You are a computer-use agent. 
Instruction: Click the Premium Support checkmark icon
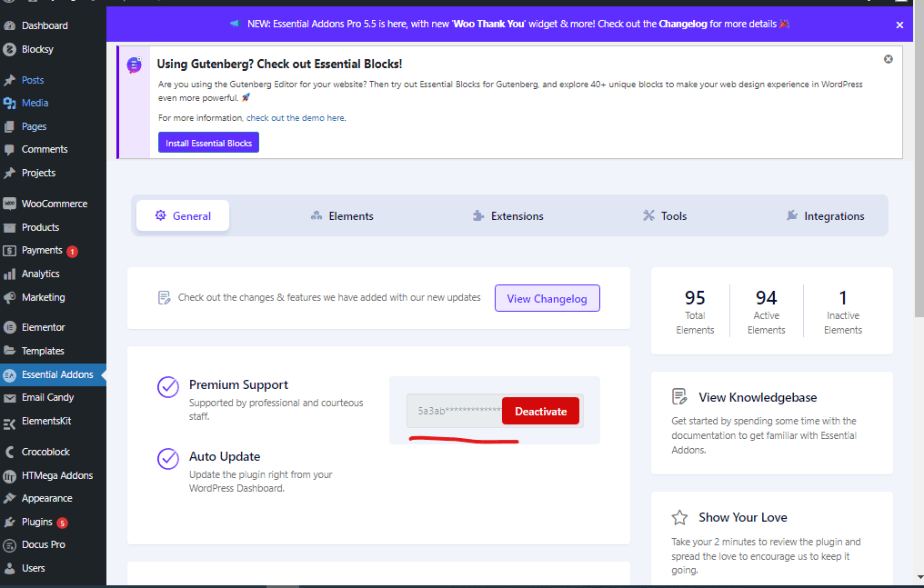click(168, 387)
